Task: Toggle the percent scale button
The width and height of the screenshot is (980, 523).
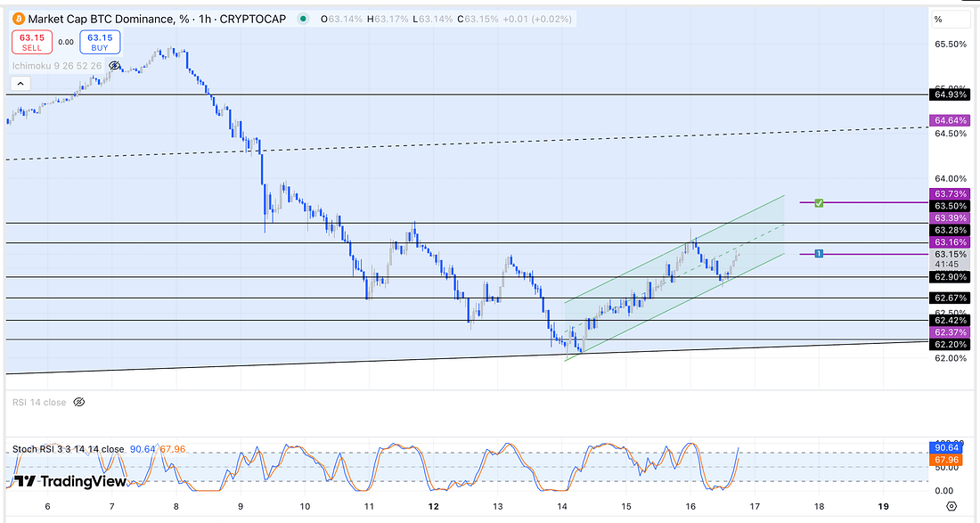Action: pos(938,19)
